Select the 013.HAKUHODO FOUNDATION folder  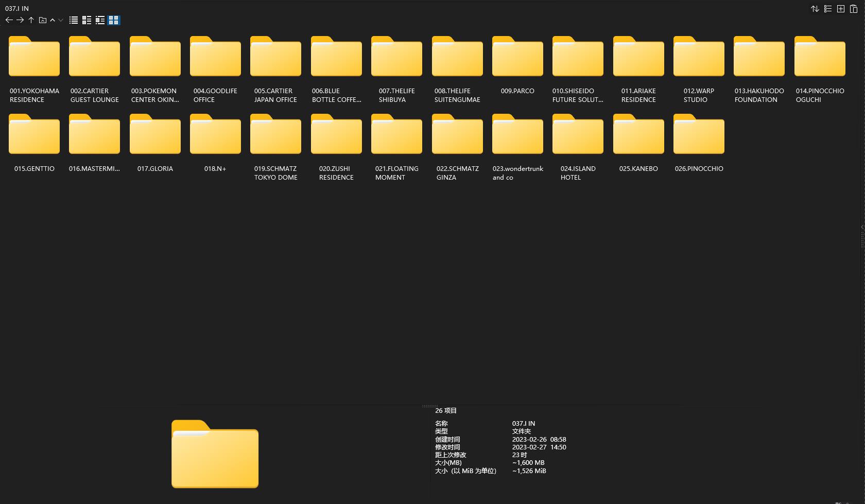759,69
